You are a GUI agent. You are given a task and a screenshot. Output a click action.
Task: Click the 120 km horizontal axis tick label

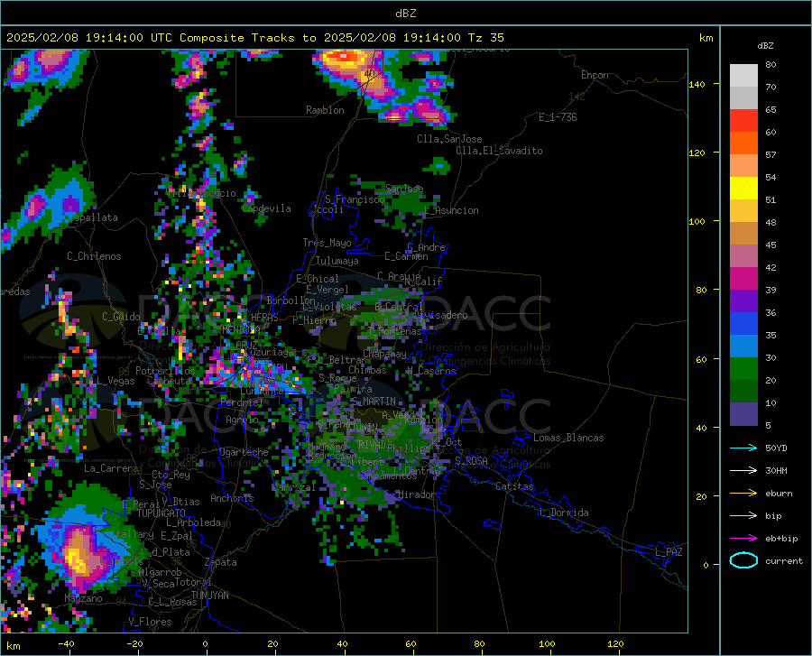tap(615, 644)
